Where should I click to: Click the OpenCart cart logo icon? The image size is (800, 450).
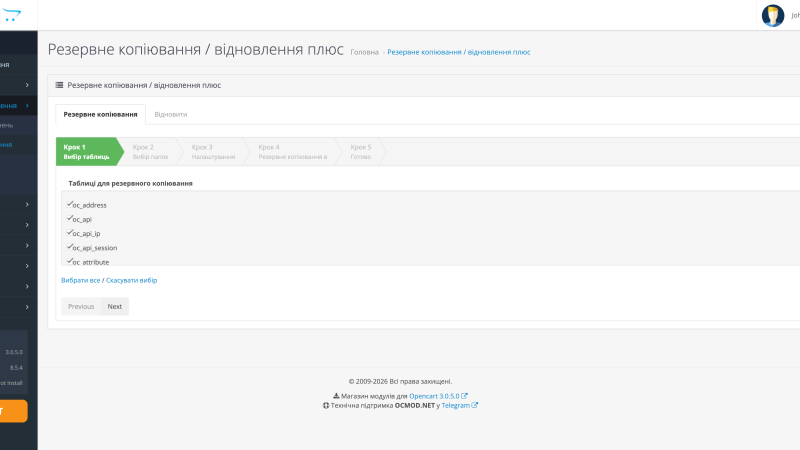11,15
